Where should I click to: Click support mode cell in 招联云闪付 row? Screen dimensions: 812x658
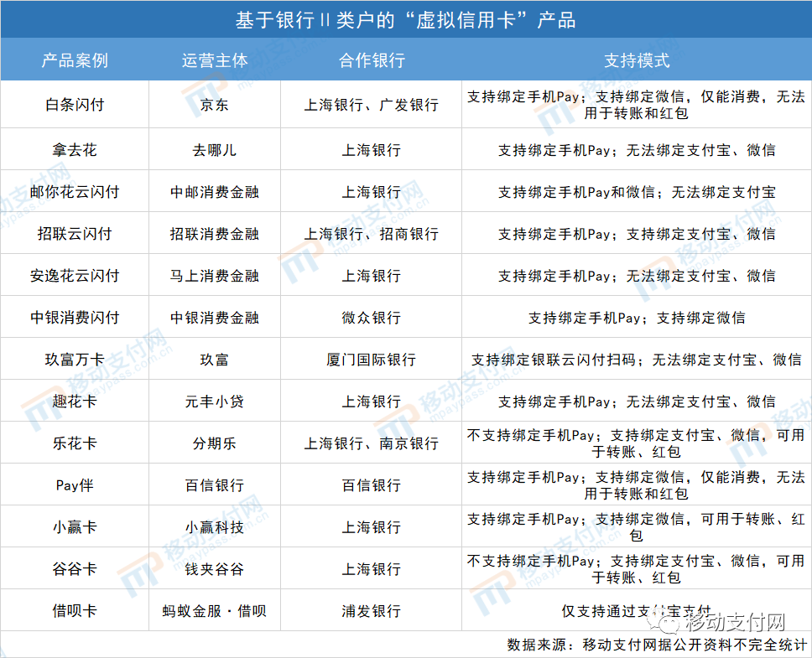[x=637, y=234]
